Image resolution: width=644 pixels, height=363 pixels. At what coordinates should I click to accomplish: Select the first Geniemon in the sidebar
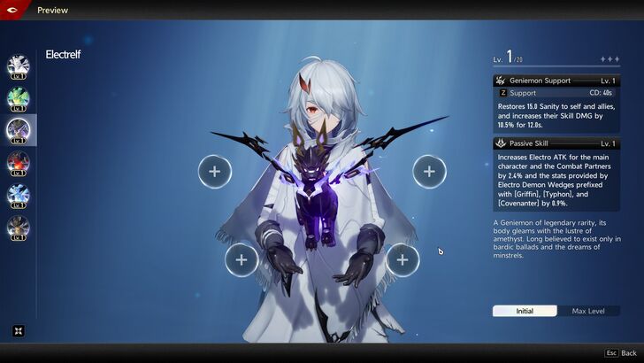[x=18, y=66]
